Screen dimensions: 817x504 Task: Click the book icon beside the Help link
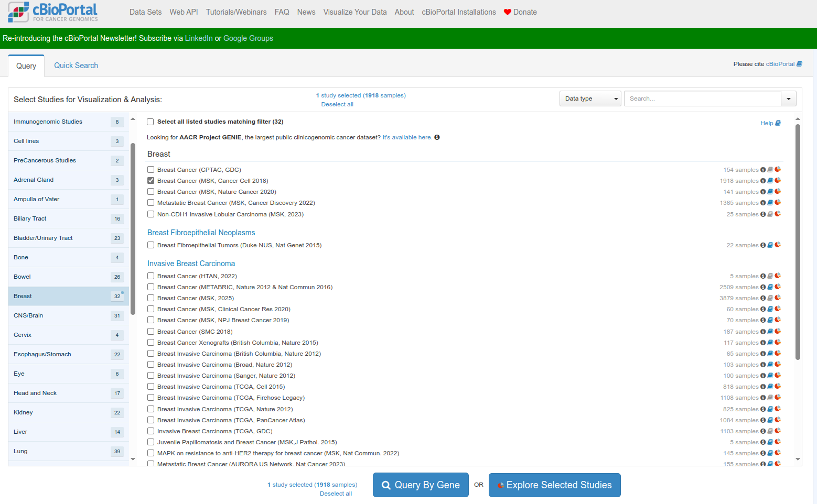(778, 123)
